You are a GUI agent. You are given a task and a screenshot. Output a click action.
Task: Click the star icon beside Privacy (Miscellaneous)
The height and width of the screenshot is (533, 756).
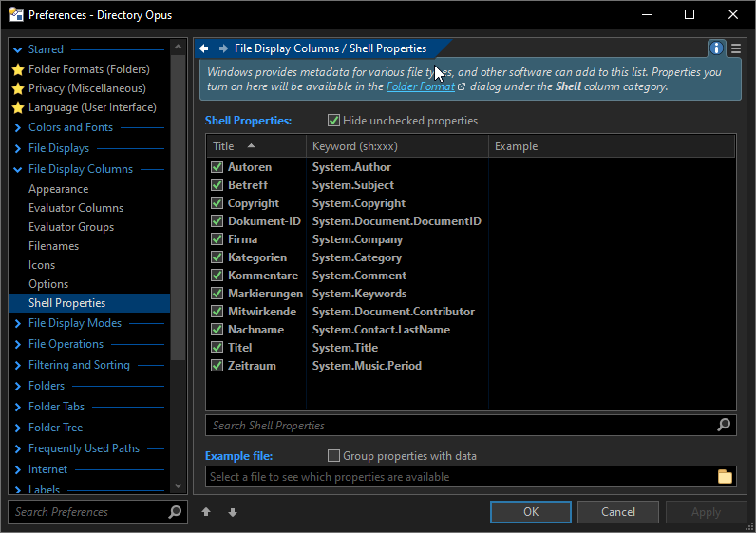pyautogui.click(x=18, y=88)
